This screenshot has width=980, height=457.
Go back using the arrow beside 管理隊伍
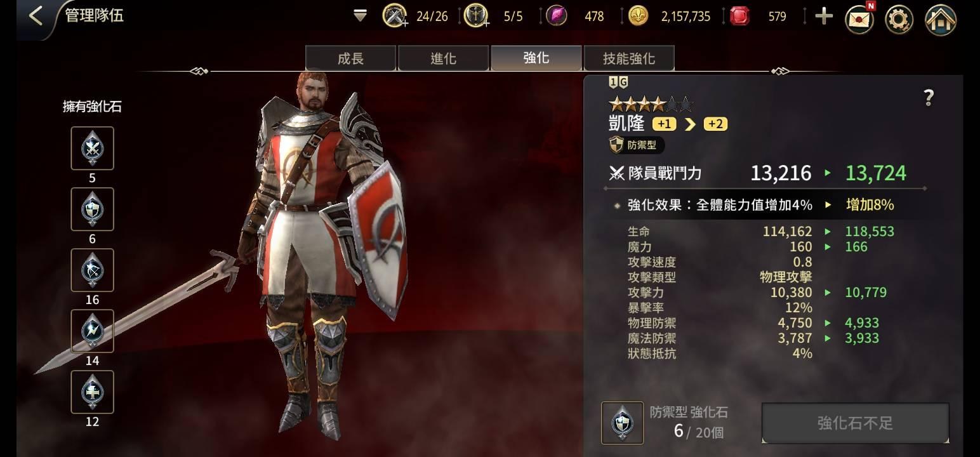pyautogui.click(x=36, y=16)
